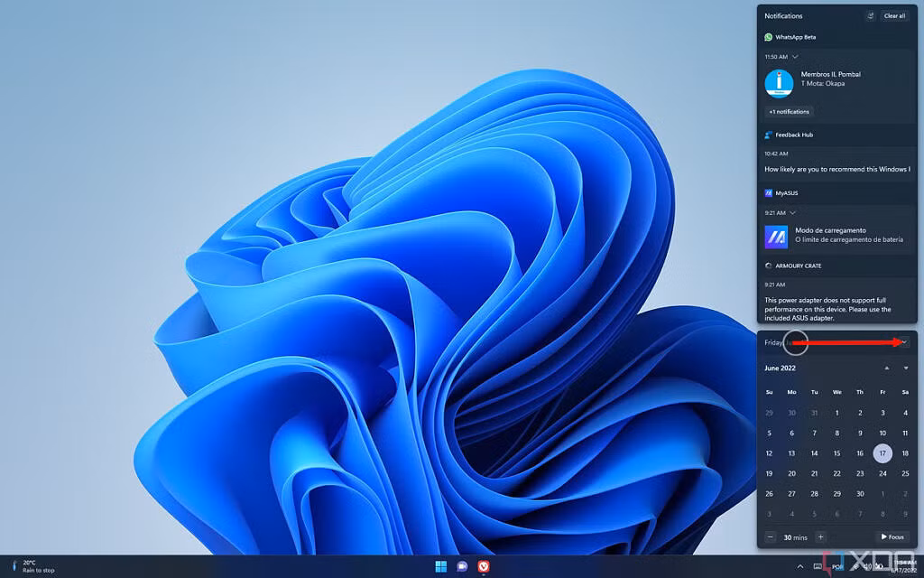The height and width of the screenshot is (578, 924).
Task: Click the ARMOURY CRATE notification icon
Action: 769,266
